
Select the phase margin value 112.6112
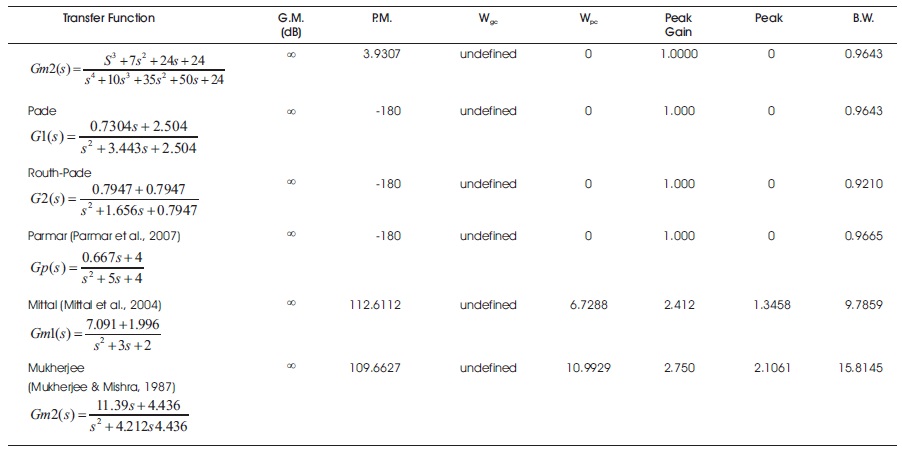click(x=375, y=305)
